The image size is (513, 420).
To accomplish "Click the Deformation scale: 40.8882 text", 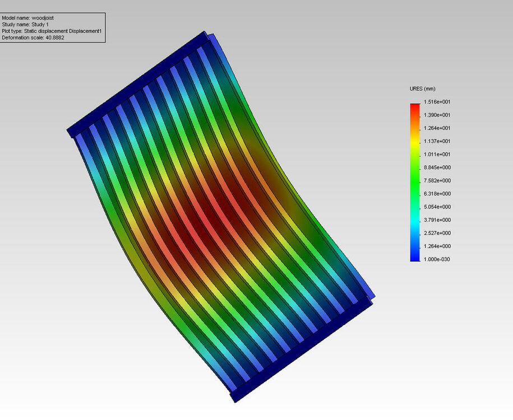I will (x=33, y=38).
